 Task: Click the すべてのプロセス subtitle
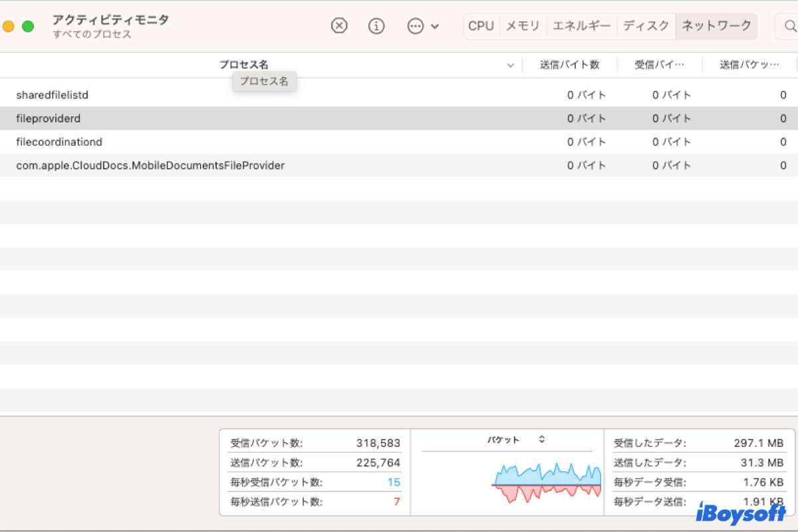tap(92, 35)
